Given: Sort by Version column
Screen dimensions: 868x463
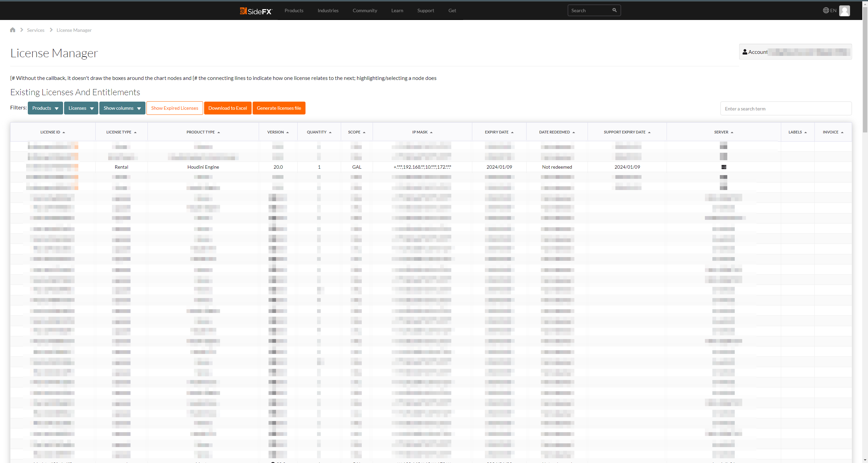Looking at the screenshot, I should (x=278, y=132).
